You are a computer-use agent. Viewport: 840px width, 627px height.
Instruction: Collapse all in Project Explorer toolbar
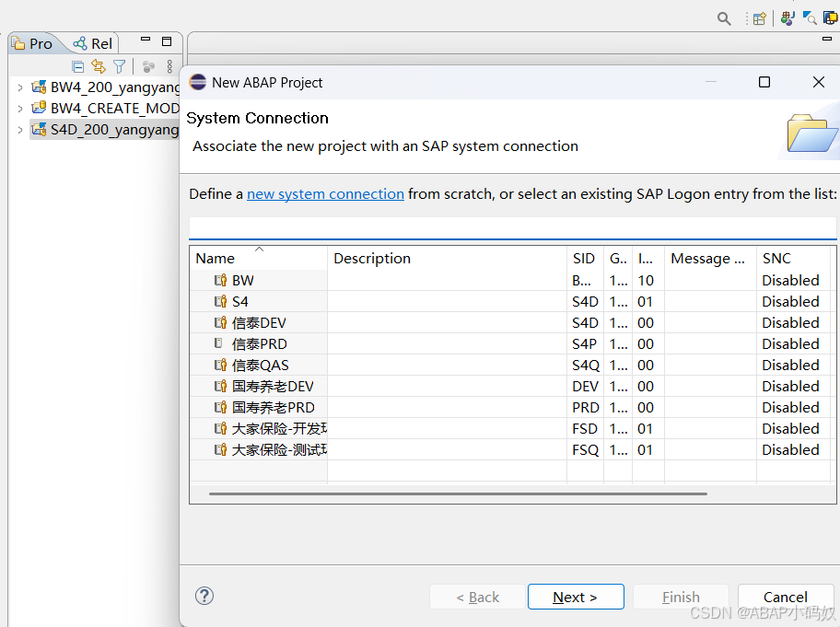click(77, 66)
